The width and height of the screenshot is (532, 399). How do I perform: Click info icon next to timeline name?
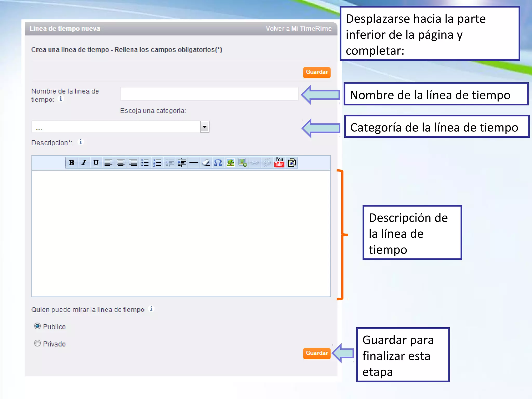coord(61,99)
